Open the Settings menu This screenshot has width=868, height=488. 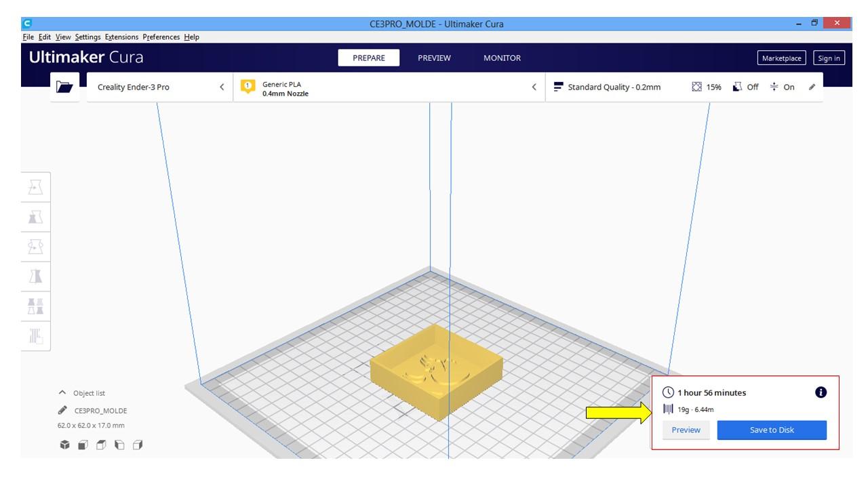(x=87, y=37)
